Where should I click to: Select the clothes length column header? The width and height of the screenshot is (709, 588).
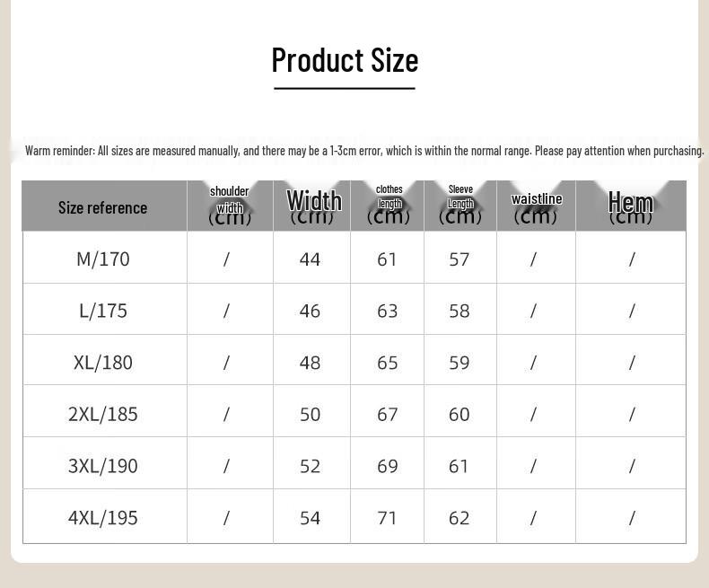tap(388, 206)
